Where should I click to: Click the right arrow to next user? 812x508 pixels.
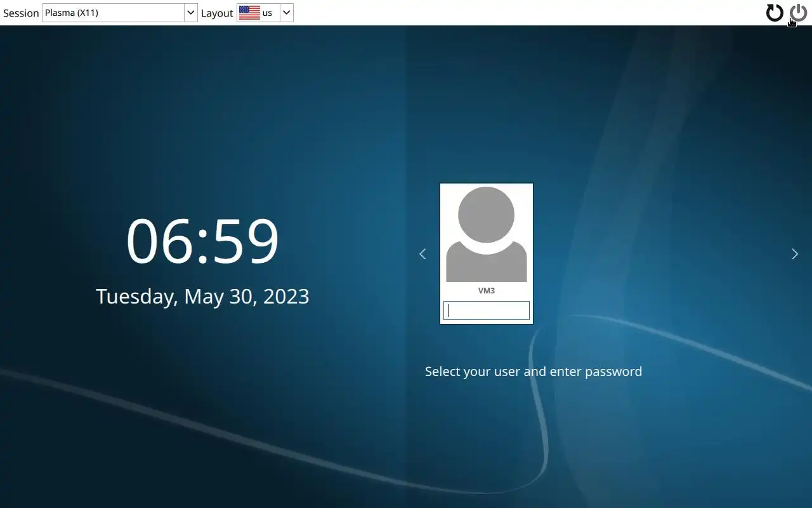(795, 254)
